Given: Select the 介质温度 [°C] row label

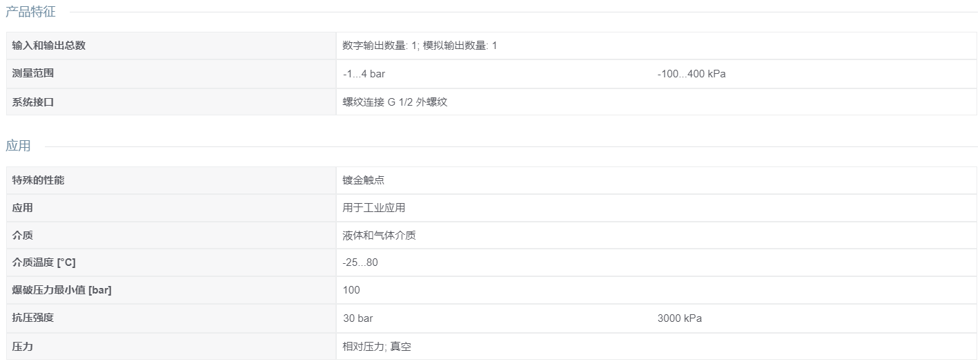Looking at the screenshot, I should pos(43,262).
